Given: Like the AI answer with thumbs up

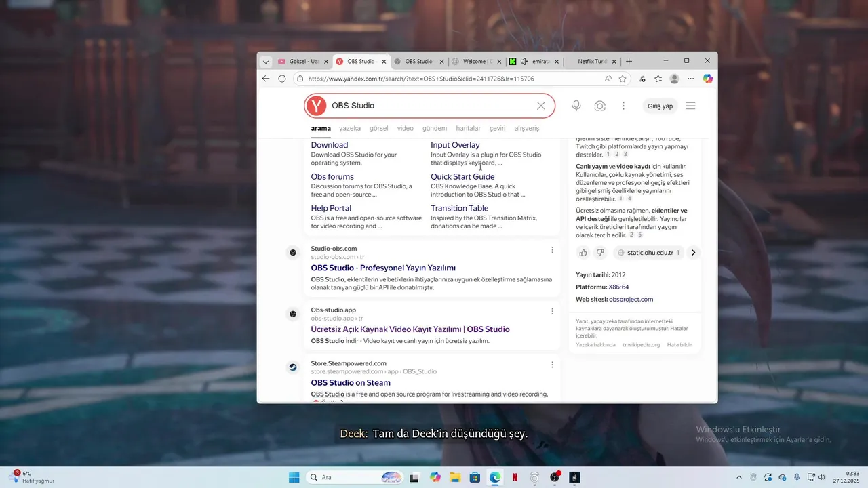Looking at the screenshot, I should [583, 253].
